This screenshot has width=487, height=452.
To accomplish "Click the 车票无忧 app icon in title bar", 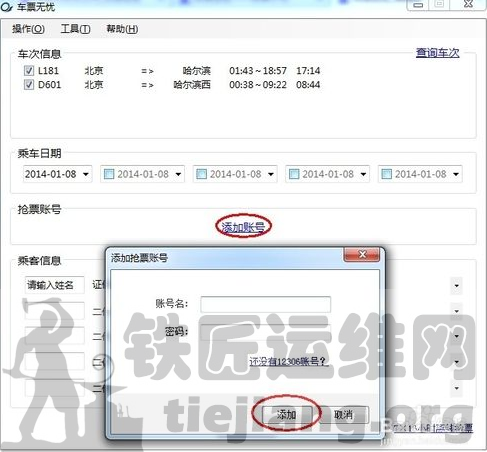I will (x=6, y=7).
